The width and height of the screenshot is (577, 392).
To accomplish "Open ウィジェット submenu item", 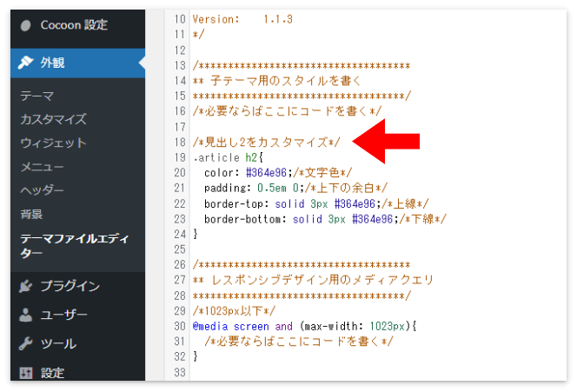I will coord(53,143).
